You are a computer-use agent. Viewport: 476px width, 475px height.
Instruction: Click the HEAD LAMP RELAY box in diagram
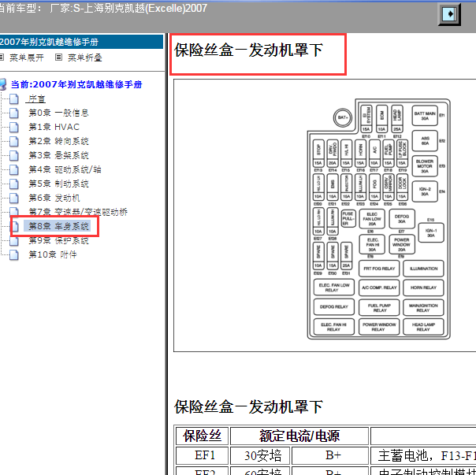[x=423, y=327]
